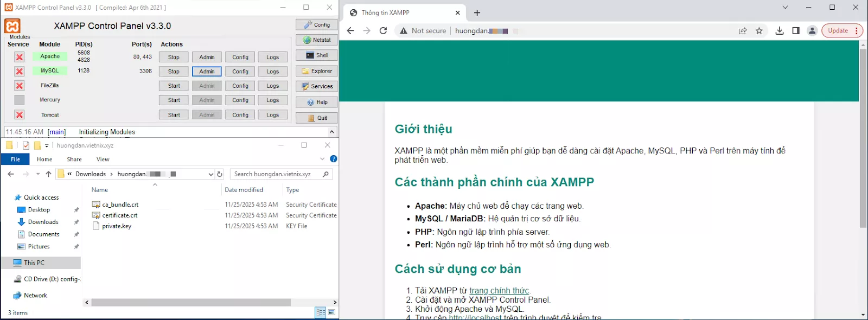Open Explorer from XAMPP panel
The height and width of the screenshot is (320, 868).
click(x=317, y=71)
